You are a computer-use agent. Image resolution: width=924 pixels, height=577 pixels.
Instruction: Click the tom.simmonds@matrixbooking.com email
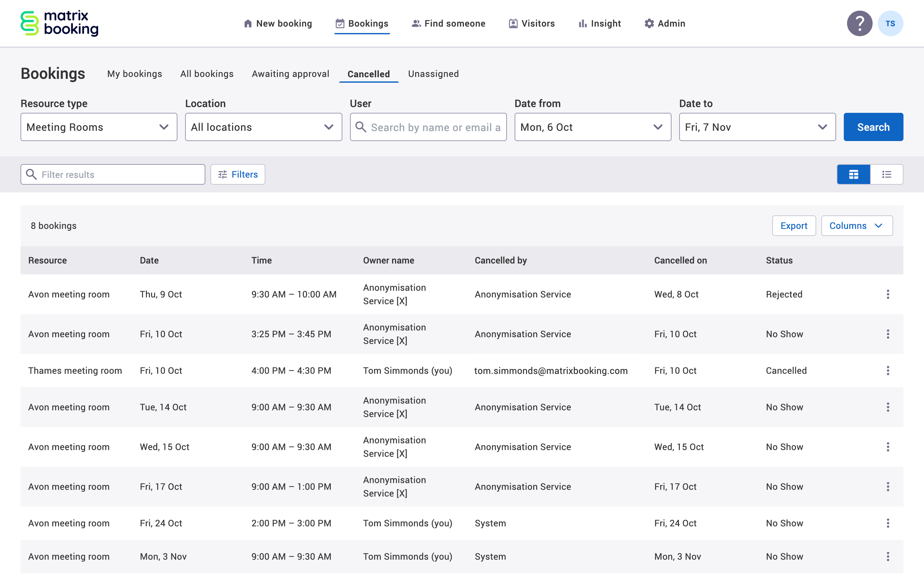click(x=551, y=370)
